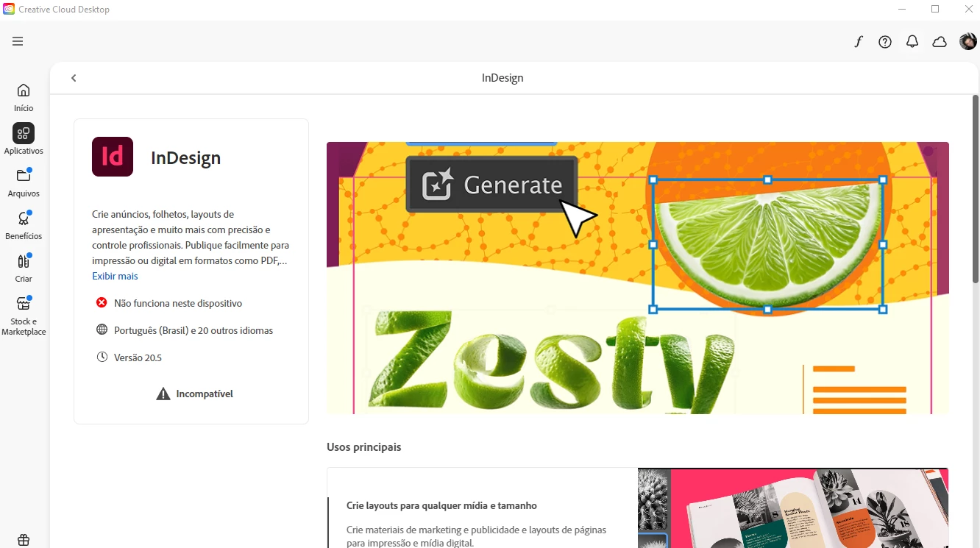Minimize the Creative Cloud window
Viewport: 980px width, 548px height.
click(x=902, y=9)
